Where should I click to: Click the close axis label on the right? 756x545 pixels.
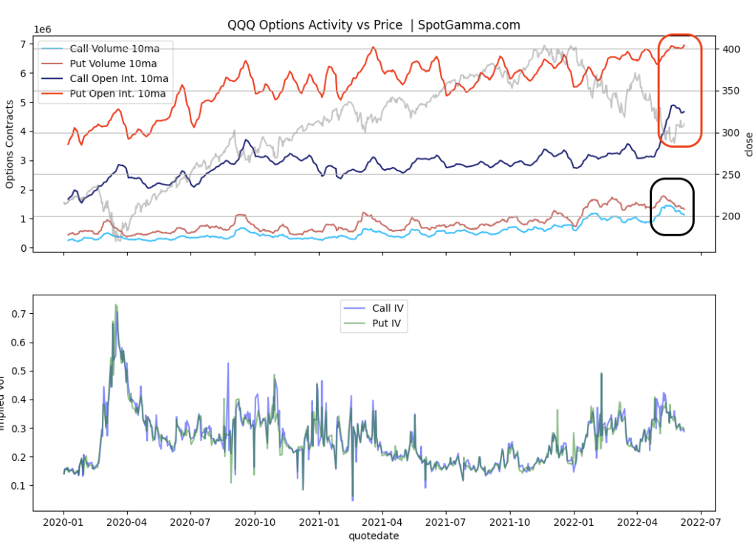click(x=749, y=145)
